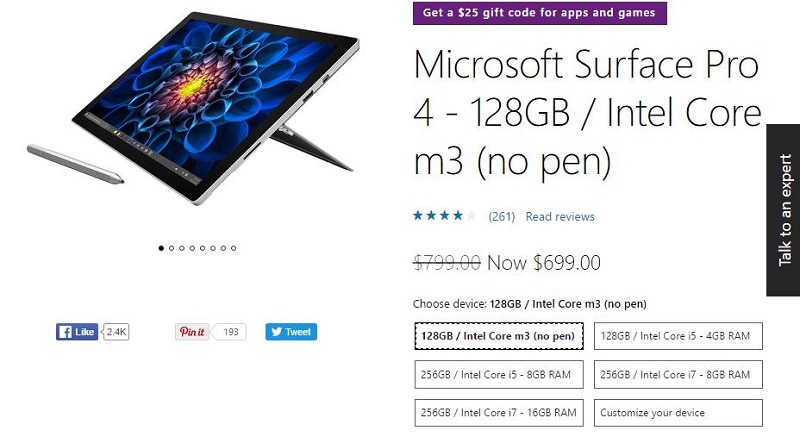Open the Talk to an expert side tab
The height and width of the screenshot is (443, 800).
click(x=784, y=210)
